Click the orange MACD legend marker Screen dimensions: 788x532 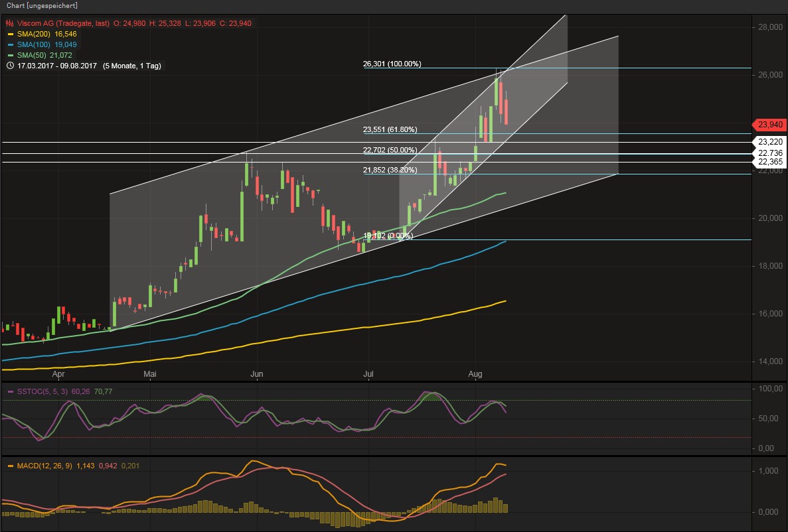(10, 466)
